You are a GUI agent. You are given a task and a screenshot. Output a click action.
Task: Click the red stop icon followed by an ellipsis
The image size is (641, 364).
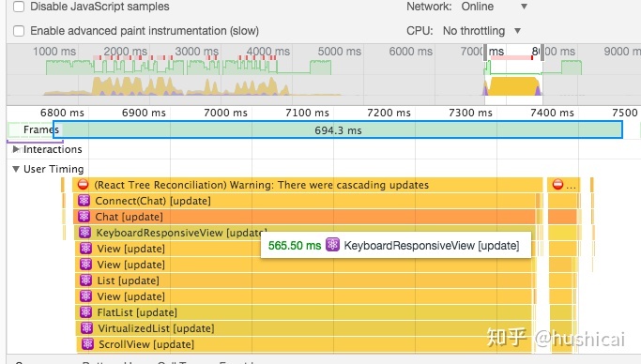557,185
